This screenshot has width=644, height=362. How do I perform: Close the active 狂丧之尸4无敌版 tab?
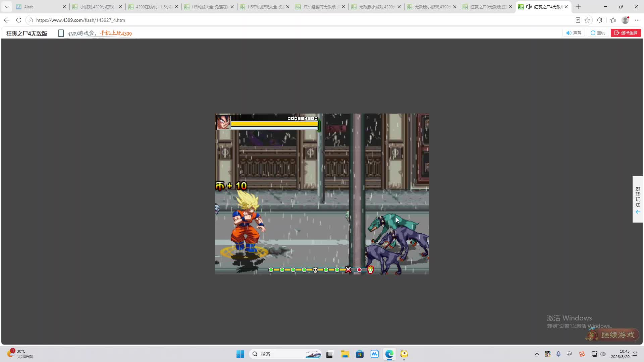566,7
